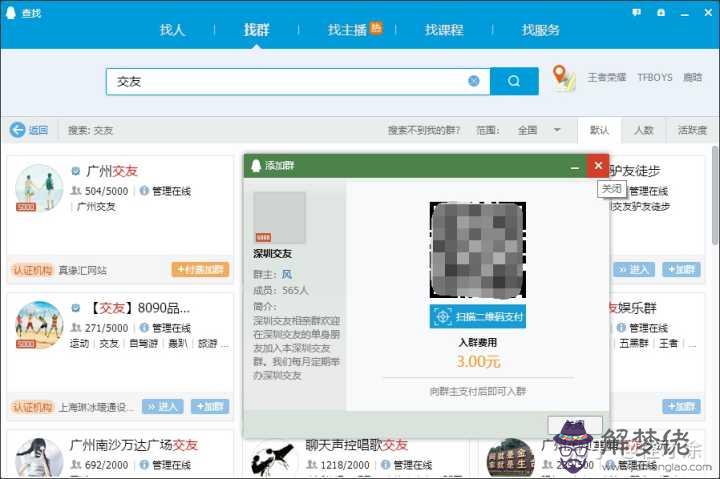
Task: Click the 运动 tag of 8090品 group
Action: tap(79, 344)
